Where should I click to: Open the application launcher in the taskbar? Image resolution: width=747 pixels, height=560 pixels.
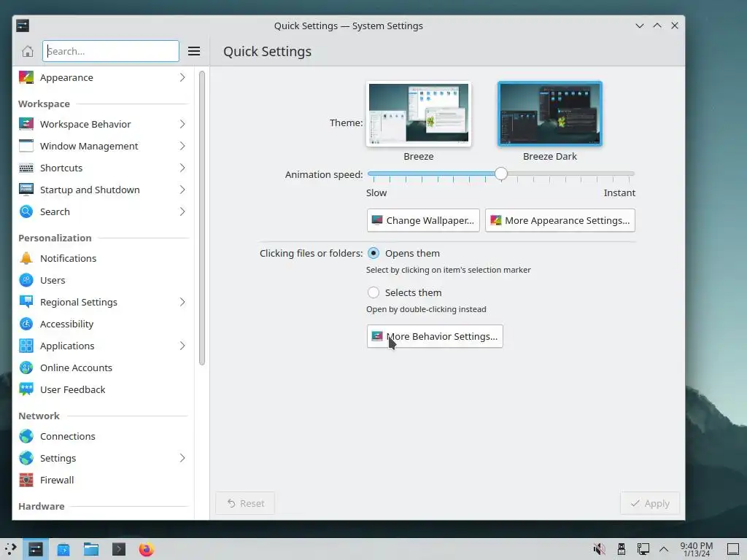click(x=10, y=549)
